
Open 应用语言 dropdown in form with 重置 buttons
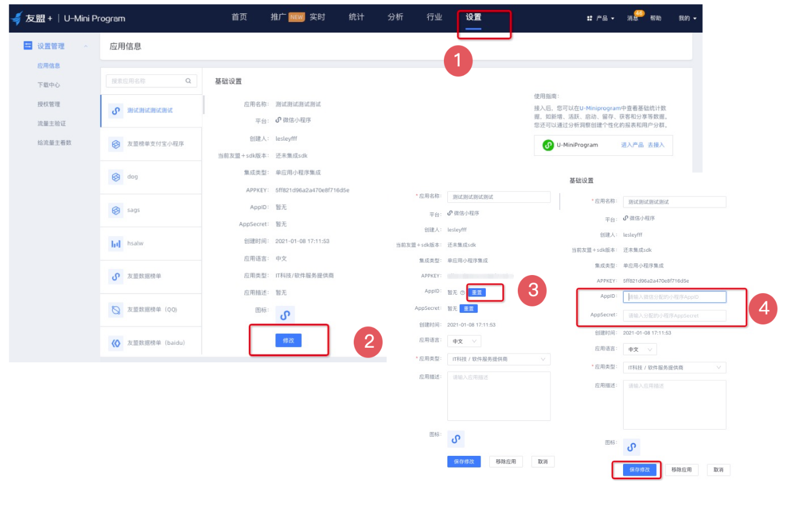(x=464, y=341)
